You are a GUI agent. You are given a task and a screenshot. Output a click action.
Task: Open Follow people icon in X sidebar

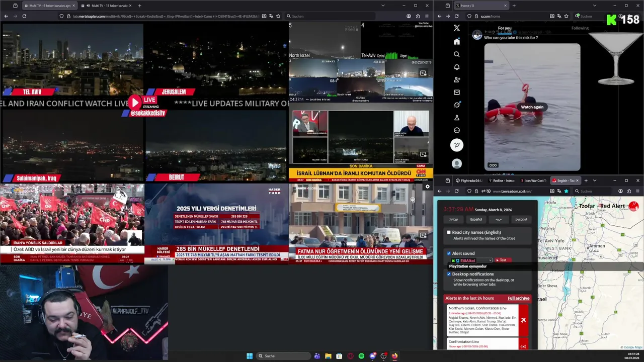point(457,79)
